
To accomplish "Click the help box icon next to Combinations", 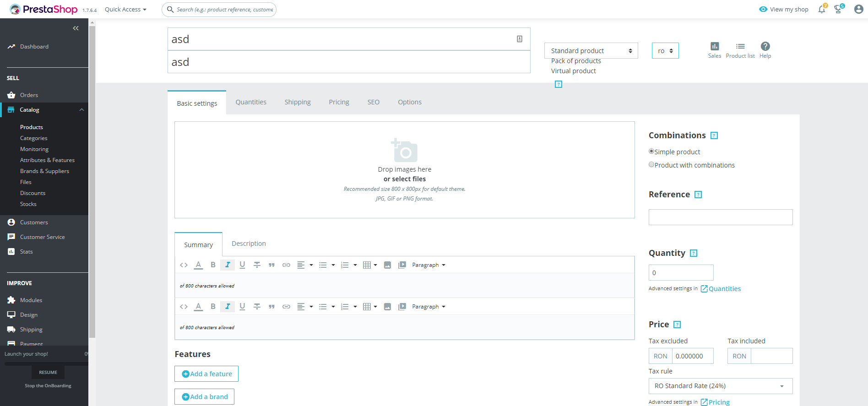I will pos(714,135).
